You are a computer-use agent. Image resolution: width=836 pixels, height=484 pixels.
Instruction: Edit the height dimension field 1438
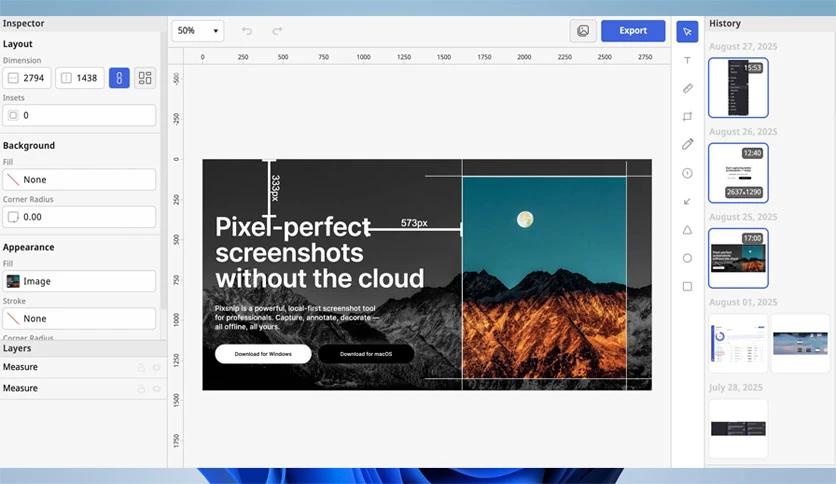tap(80, 78)
